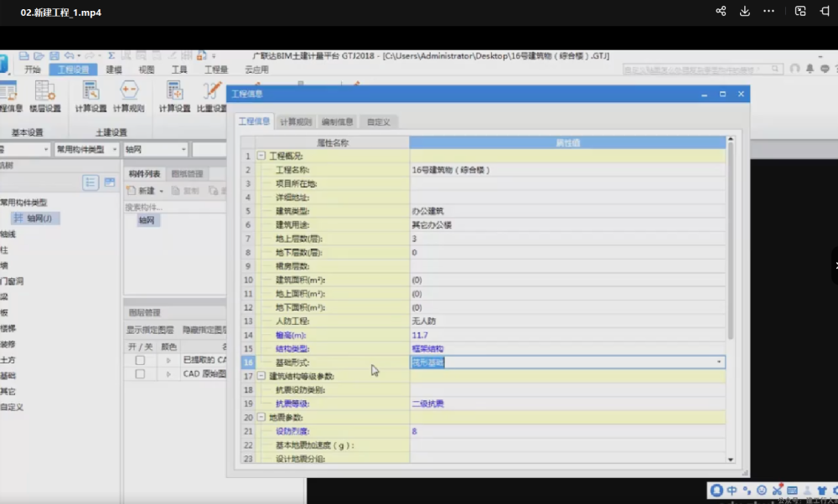838x504 pixels.
Task: Switch to 计算规则 tab in 工程信息 dialog
Action: click(296, 121)
